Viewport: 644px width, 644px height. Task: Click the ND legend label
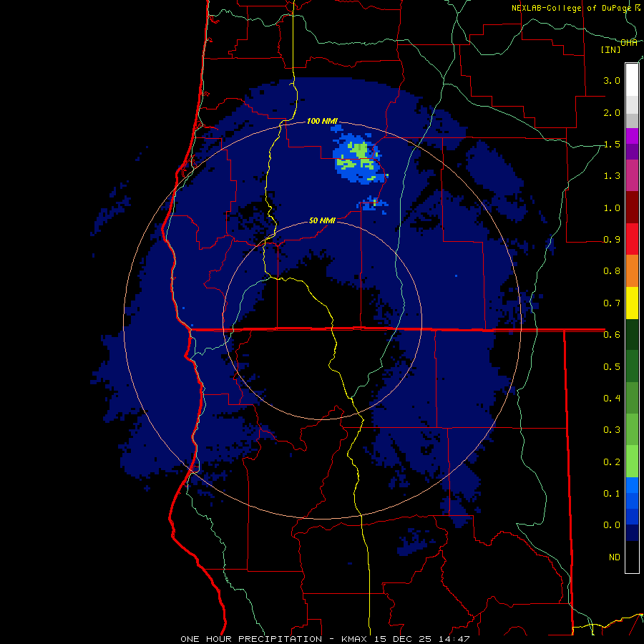(x=615, y=557)
